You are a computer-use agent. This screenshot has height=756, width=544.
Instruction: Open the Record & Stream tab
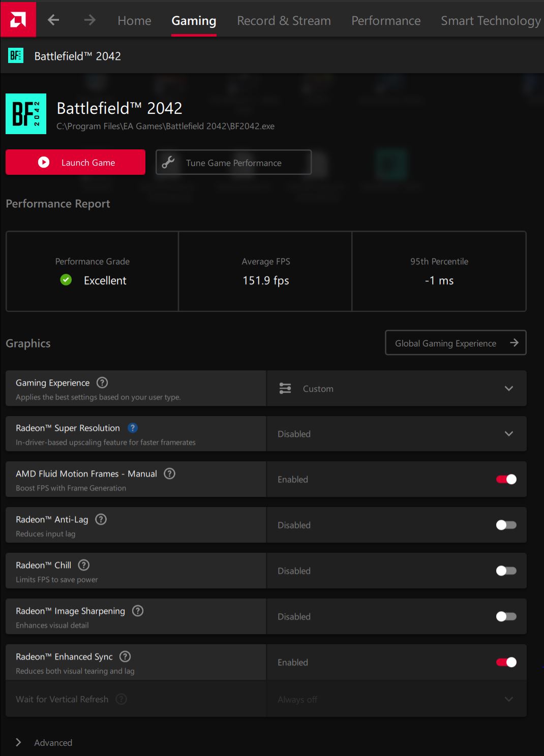pos(284,21)
